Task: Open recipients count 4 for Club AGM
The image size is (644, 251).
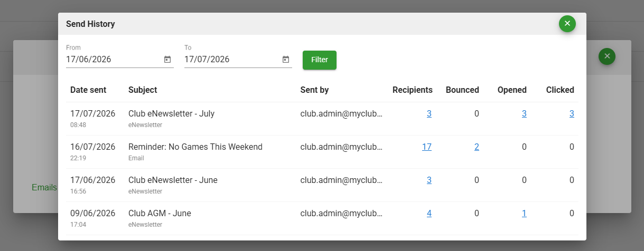Action: [429, 213]
